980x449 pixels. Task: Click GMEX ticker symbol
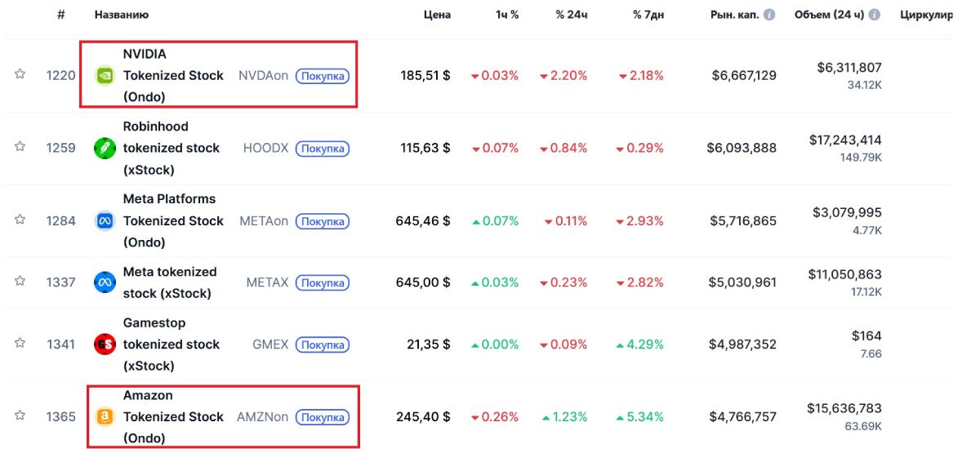click(270, 345)
